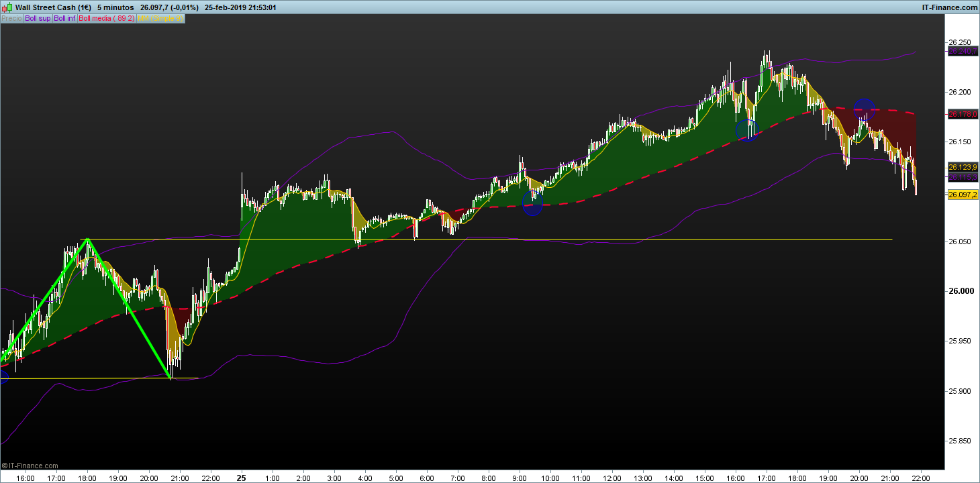Select the Wall Street Cash (1€) instrument title
This screenshot has width=980, height=483.
point(55,7)
